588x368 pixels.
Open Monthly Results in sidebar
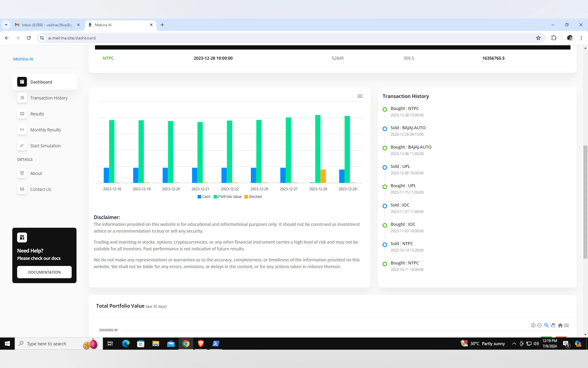tap(45, 130)
